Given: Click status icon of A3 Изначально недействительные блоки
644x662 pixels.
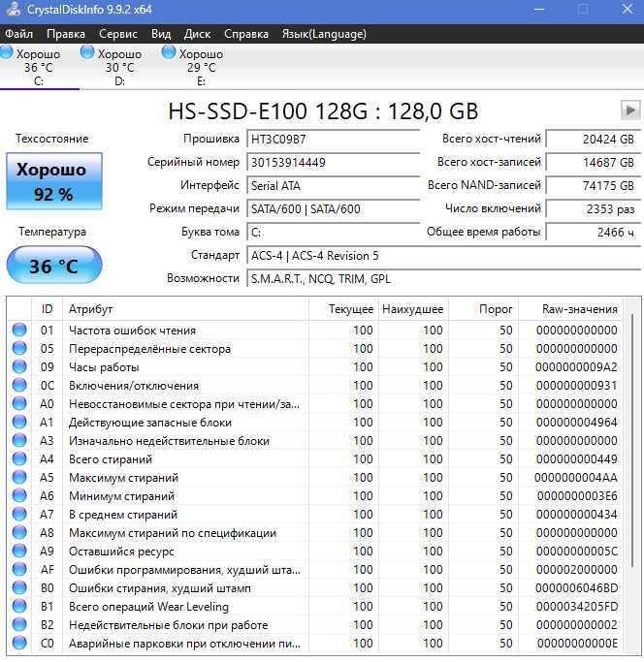Looking at the screenshot, I should tap(19, 441).
